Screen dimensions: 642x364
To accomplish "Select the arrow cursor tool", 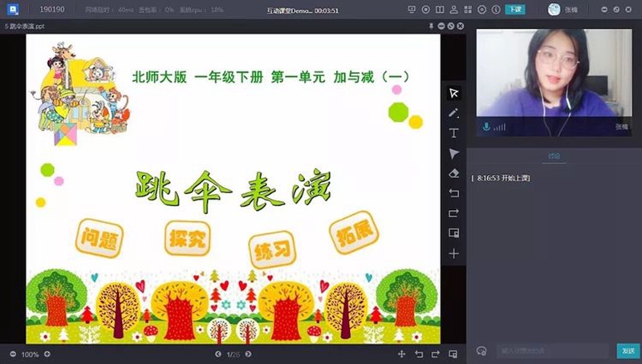I will (453, 93).
